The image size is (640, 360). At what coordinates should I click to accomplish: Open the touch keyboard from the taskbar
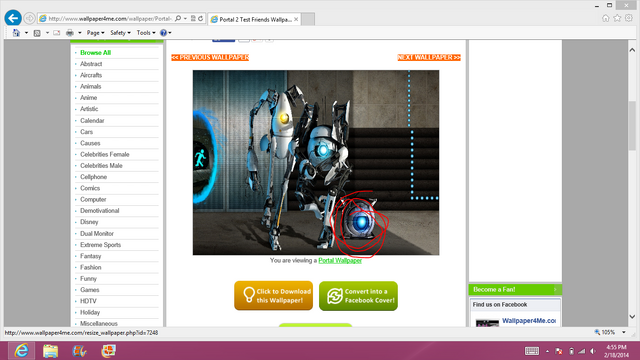pos(531,351)
